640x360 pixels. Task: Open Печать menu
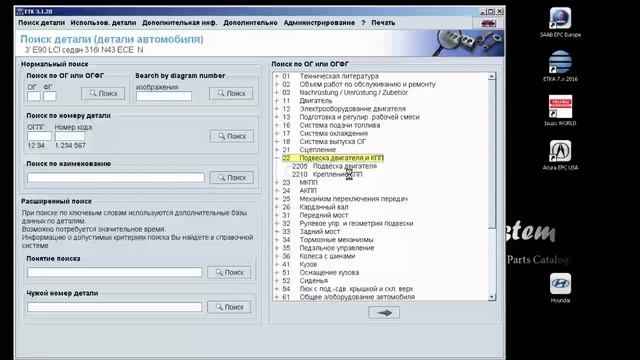pyautogui.click(x=383, y=23)
